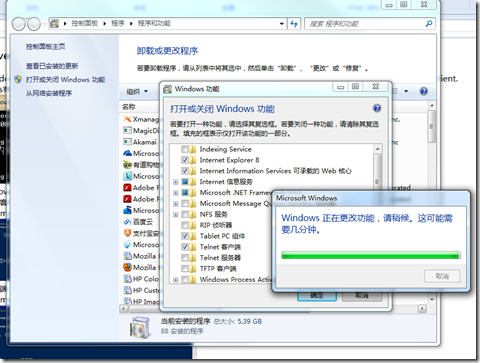Enable the Telnet 服务器 checkbox

pos(185,258)
